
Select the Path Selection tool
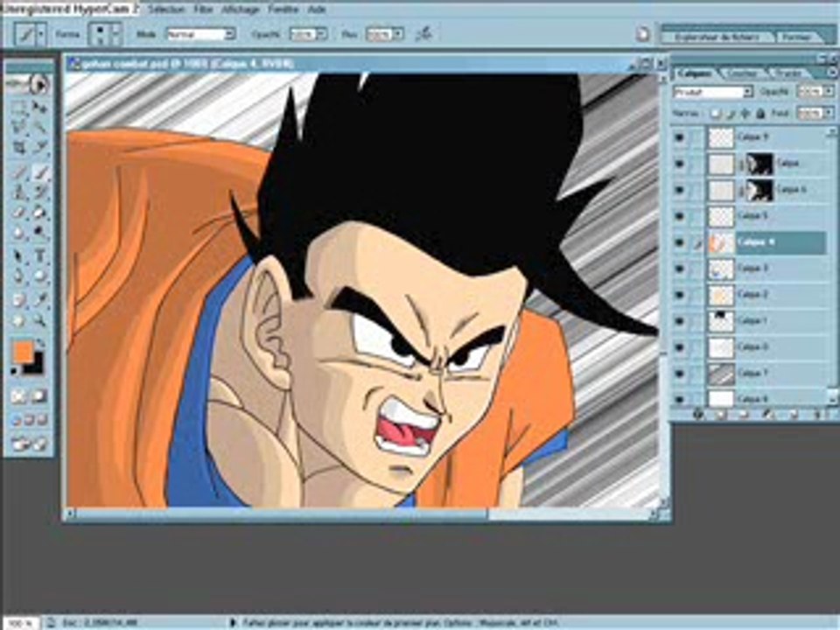18,256
